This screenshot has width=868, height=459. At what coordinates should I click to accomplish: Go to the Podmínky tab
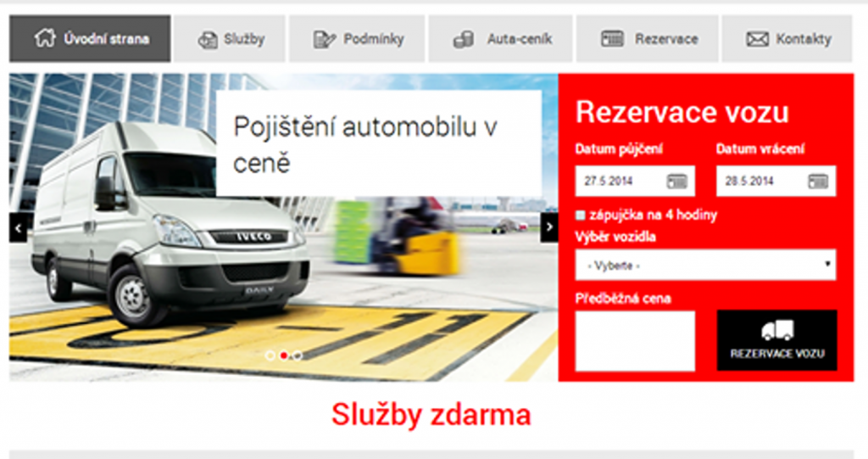(357, 39)
